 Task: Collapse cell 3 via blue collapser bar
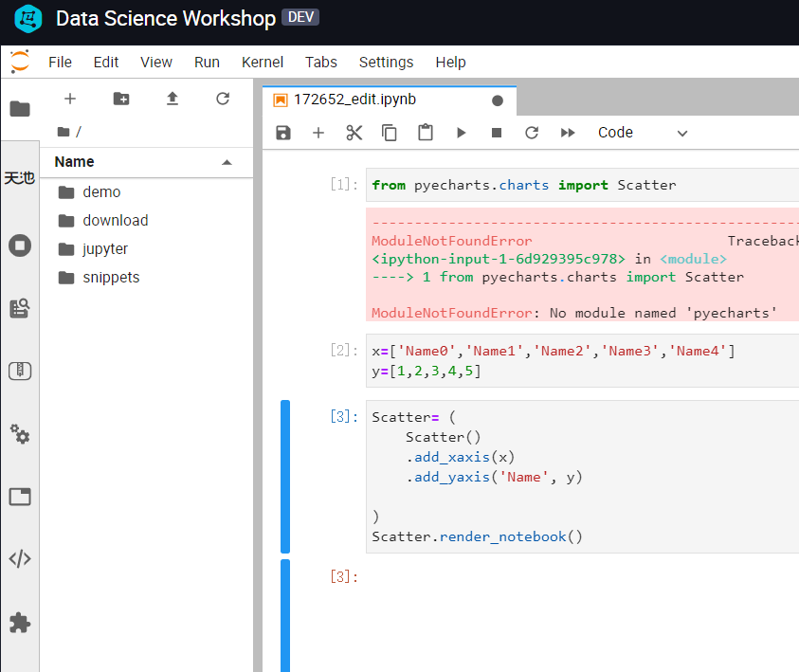(x=285, y=477)
